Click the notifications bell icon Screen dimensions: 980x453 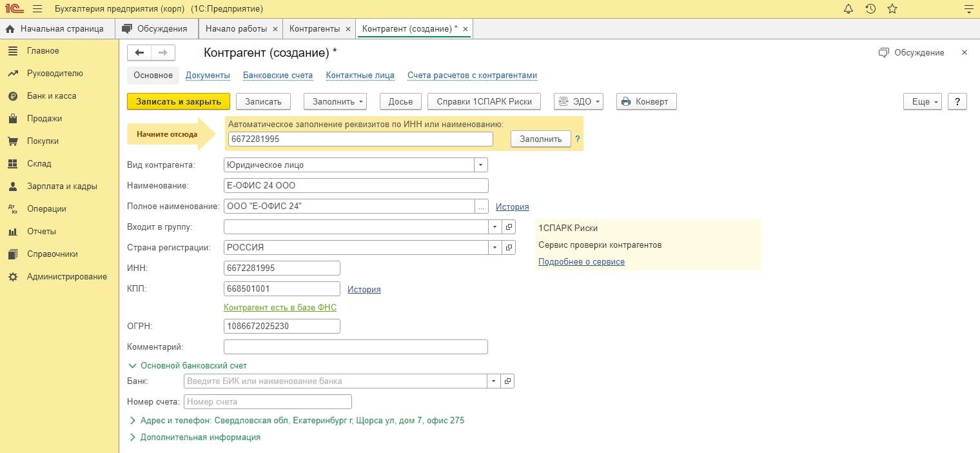848,9
